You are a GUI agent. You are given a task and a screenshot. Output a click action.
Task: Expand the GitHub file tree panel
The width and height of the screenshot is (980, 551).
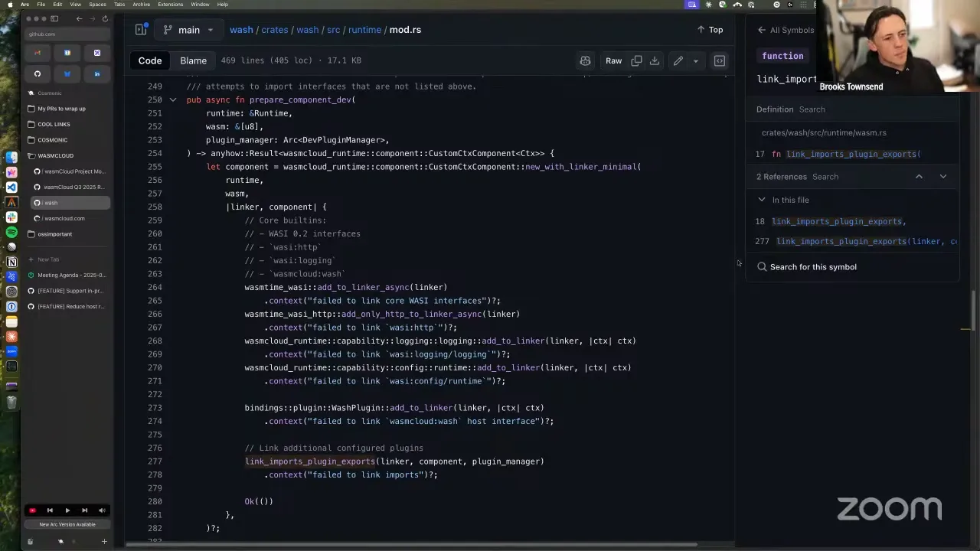tap(141, 30)
